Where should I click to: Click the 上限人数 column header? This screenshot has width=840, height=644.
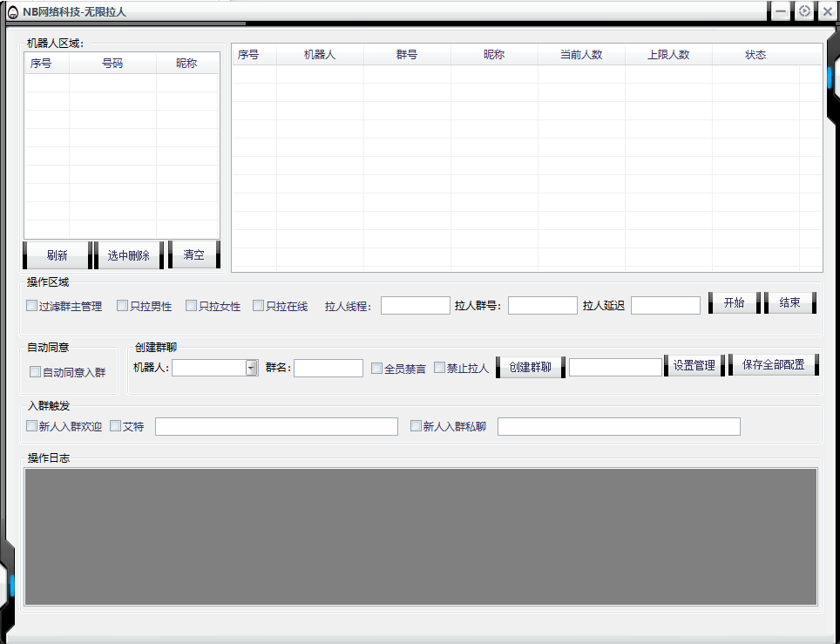point(668,55)
